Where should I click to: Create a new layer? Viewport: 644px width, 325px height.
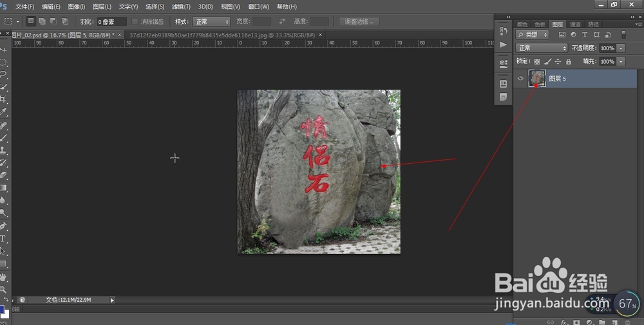615,322
